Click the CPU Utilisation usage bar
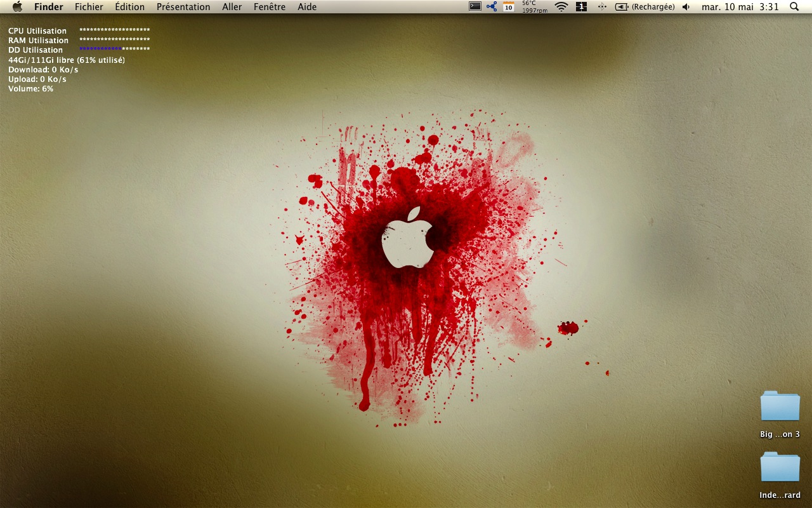This screenshot has height=508, width=812. [x=115, y=30]
